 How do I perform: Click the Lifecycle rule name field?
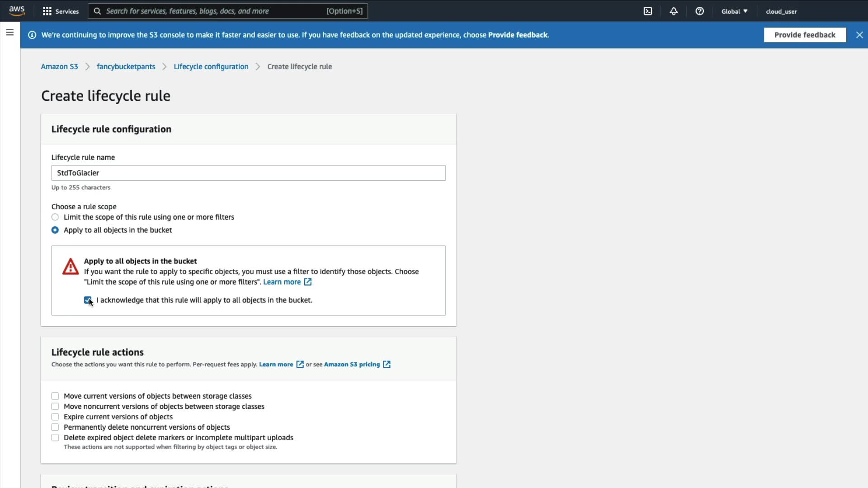(x=248, y=173)
